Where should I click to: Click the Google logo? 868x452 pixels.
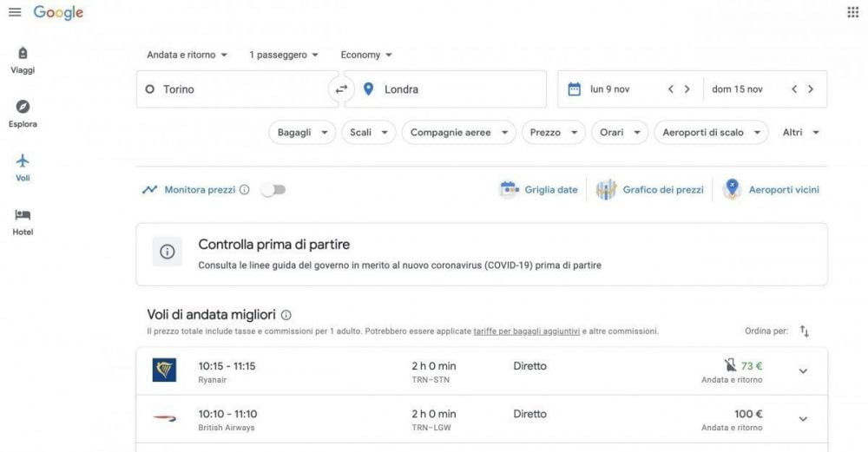58,13
